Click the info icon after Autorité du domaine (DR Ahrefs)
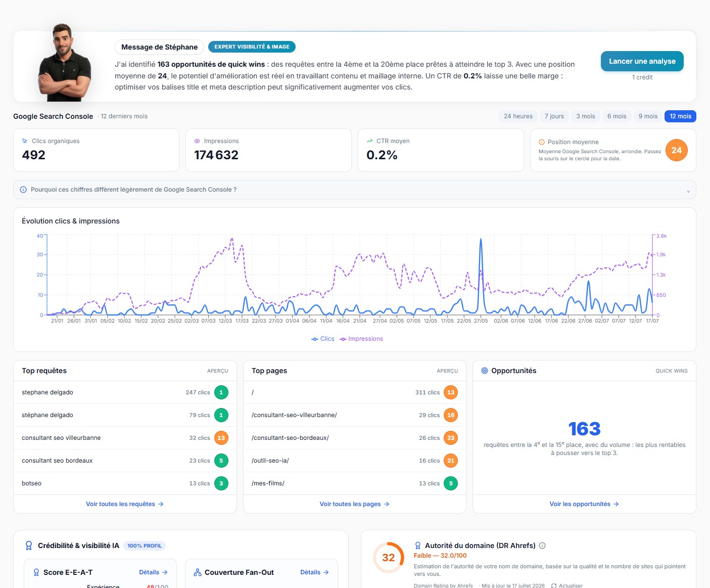 (542, 546)
